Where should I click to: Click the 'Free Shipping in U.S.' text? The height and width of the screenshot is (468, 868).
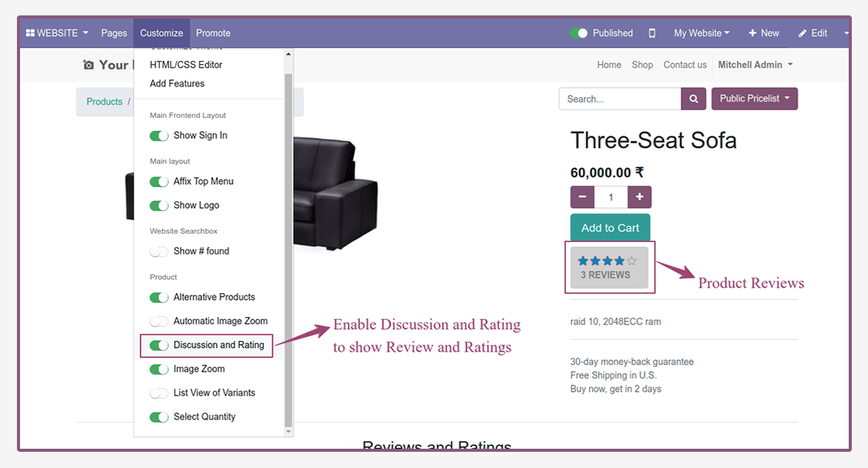614,375
